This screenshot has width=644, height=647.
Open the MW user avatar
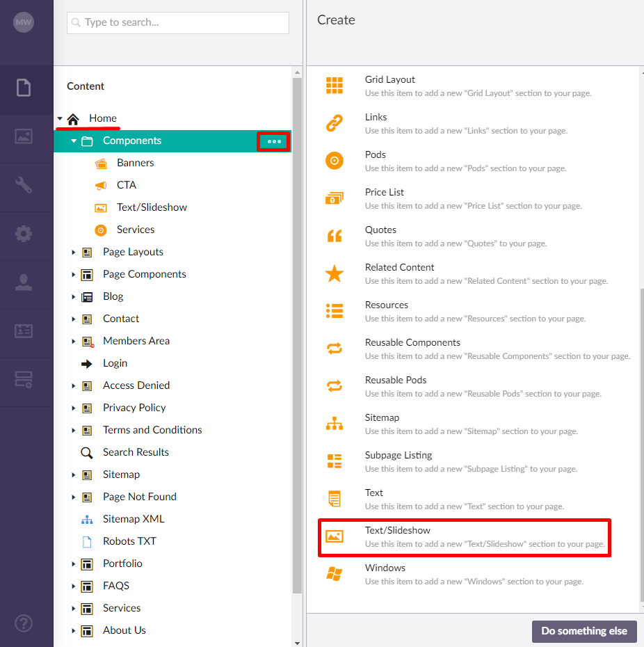point(24,22)
